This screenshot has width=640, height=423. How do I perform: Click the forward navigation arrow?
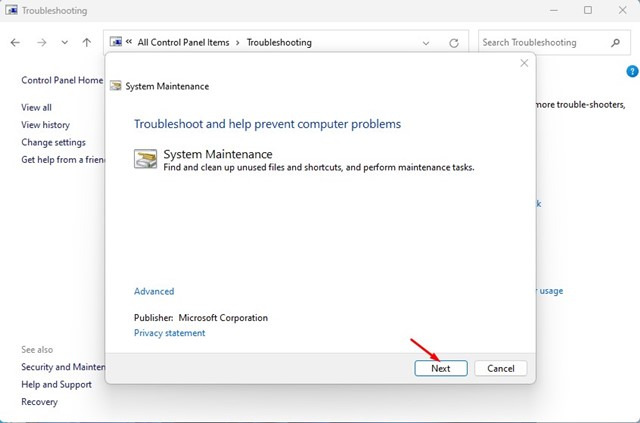coord(42,42)
